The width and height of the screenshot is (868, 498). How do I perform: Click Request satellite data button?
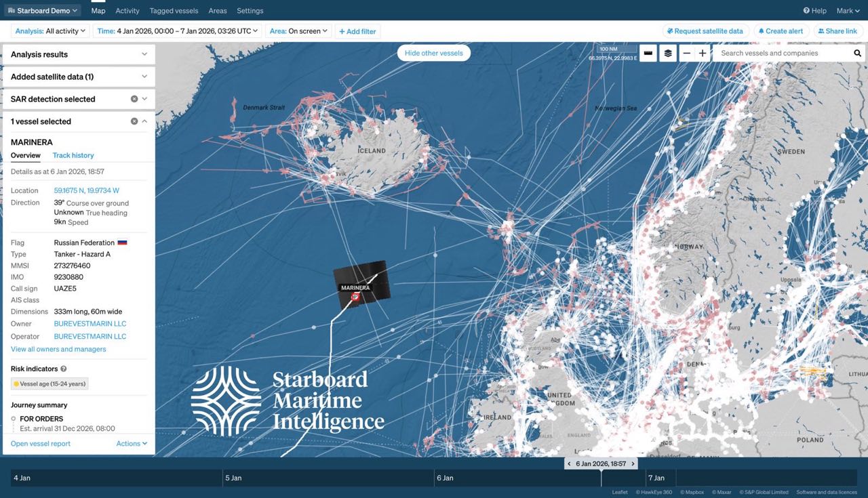(705, 31)
